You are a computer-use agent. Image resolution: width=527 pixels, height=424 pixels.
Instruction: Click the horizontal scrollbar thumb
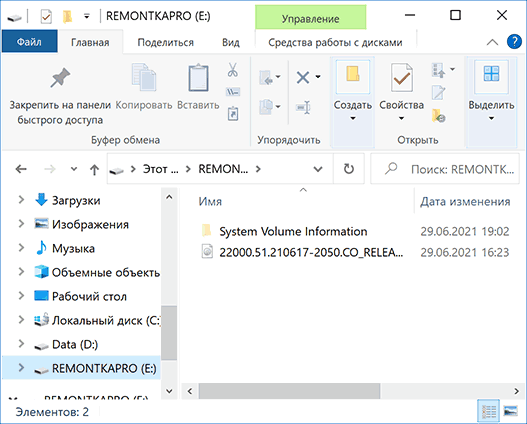point(289,391)
